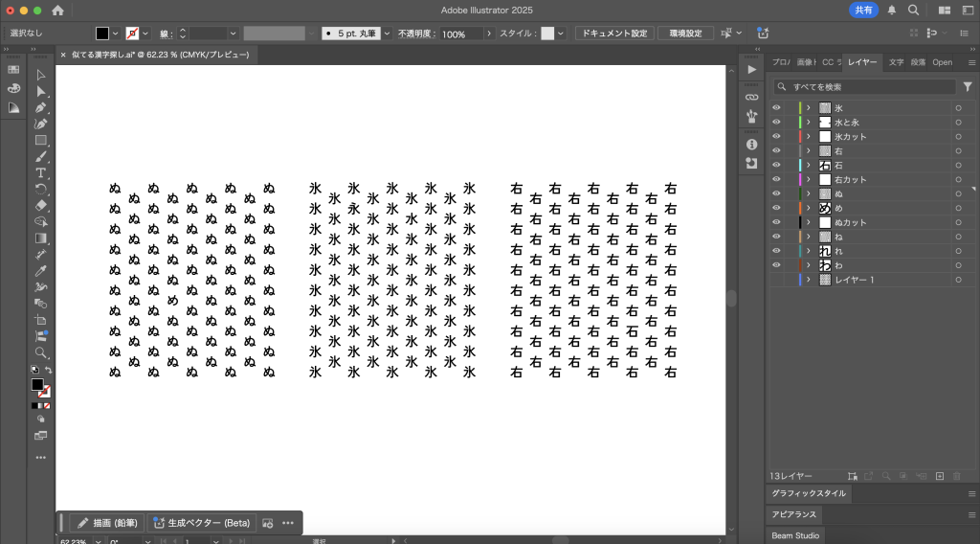Image resolution: width=980 pixels, height=544 pixels.
Task: Open Edit Toolbar three-dots menu
Action: click(x=40, y=458)
